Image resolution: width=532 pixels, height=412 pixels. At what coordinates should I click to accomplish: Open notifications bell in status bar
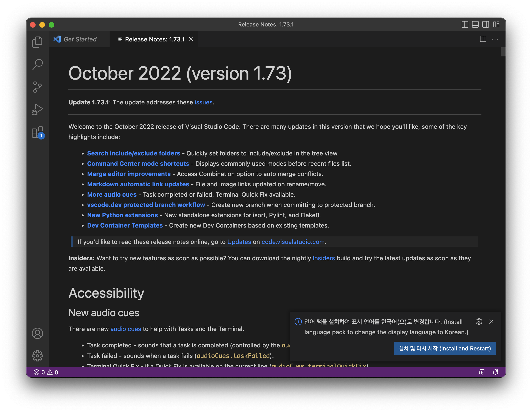(495, 372)
